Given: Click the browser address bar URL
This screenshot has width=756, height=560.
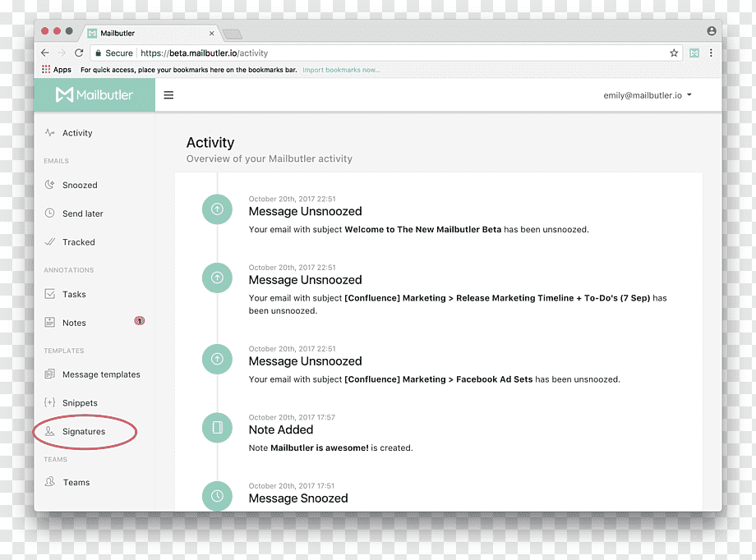Looking at the screenshot, I should tap(204, 53).
